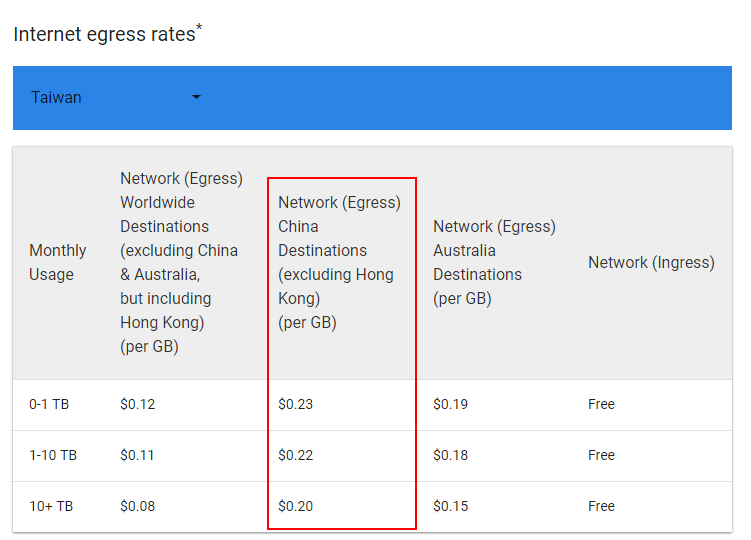The height and width of the screenshot is (540, 751).
Task: Select the 10+ TB row label
Action: [51, 506]
